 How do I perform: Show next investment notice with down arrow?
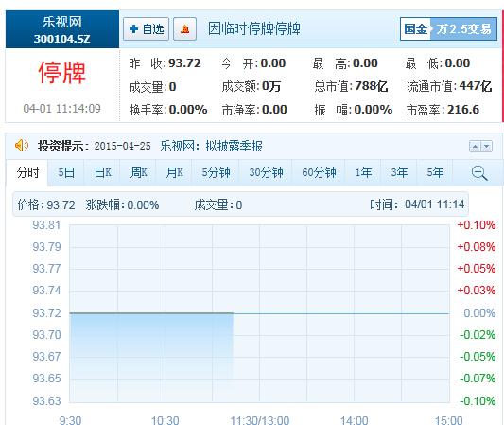tap(487, 147)
